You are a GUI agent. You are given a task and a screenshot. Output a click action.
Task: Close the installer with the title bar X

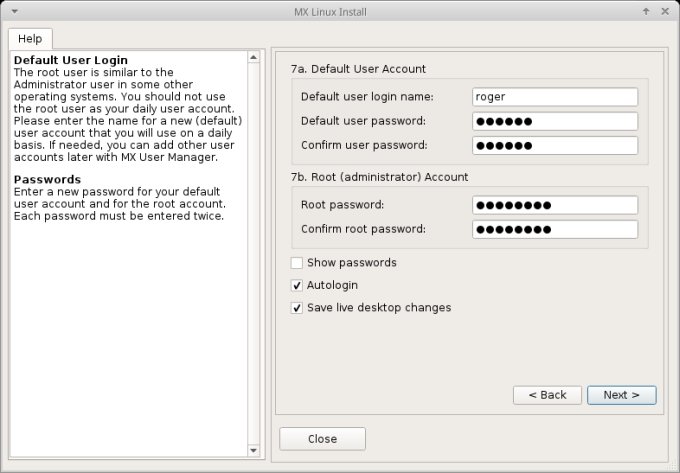click(666, 11)
